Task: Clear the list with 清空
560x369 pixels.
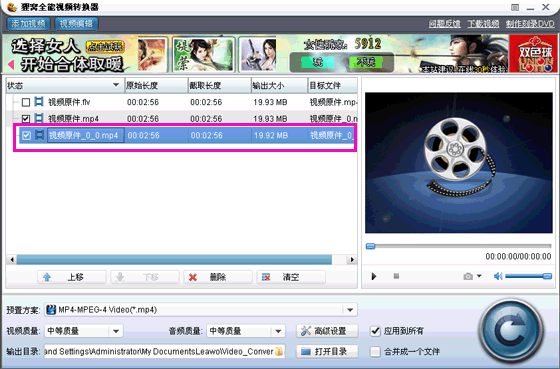Action: tap(291, 277)
